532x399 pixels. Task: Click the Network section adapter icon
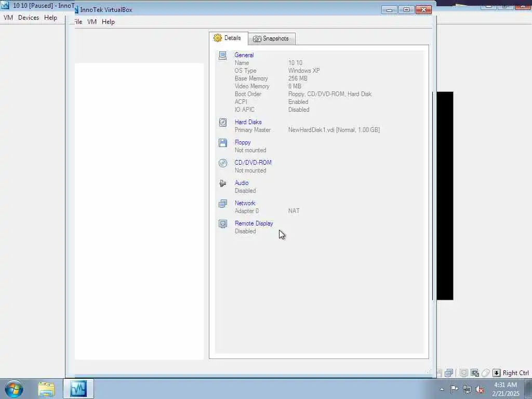(222, 204)
